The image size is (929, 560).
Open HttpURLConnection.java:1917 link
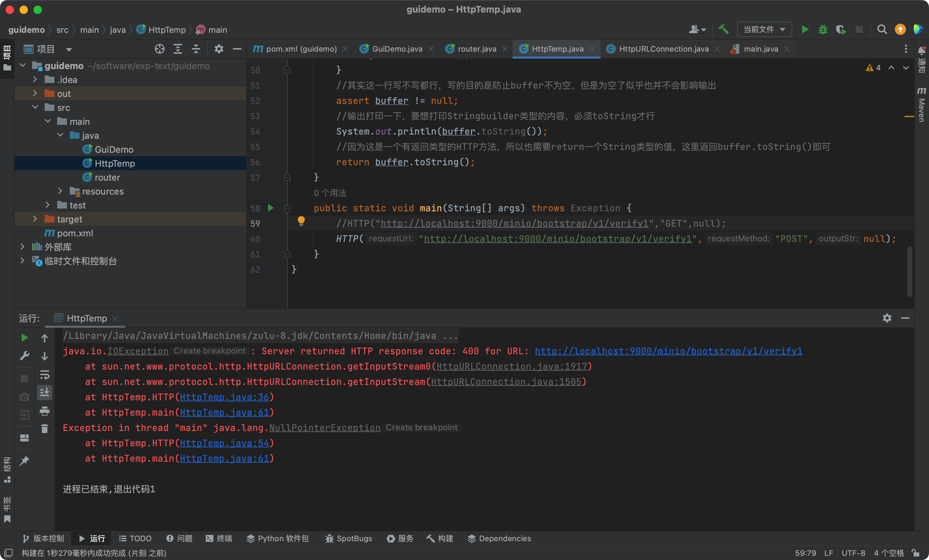(512, 366)
